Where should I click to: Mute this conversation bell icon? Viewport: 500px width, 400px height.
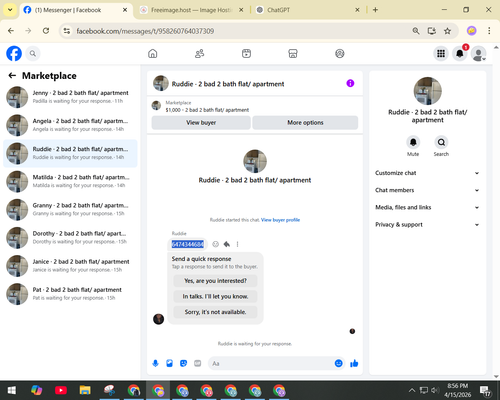click(x=413, y=142)
